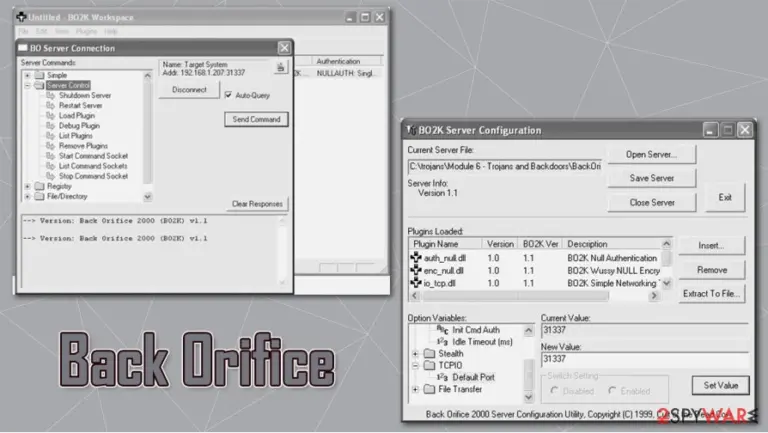Click the io_tcp.dll plugin icon

click(x=416, y=283)
